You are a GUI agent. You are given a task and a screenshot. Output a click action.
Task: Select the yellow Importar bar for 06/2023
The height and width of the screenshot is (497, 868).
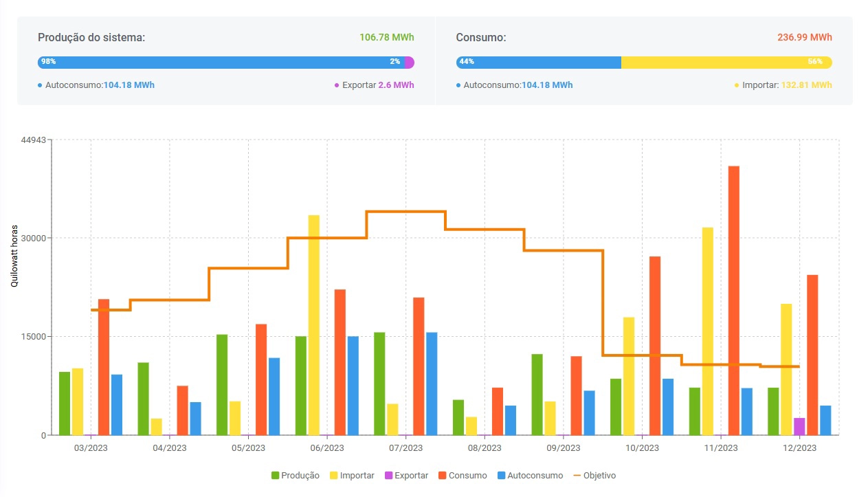314,325
